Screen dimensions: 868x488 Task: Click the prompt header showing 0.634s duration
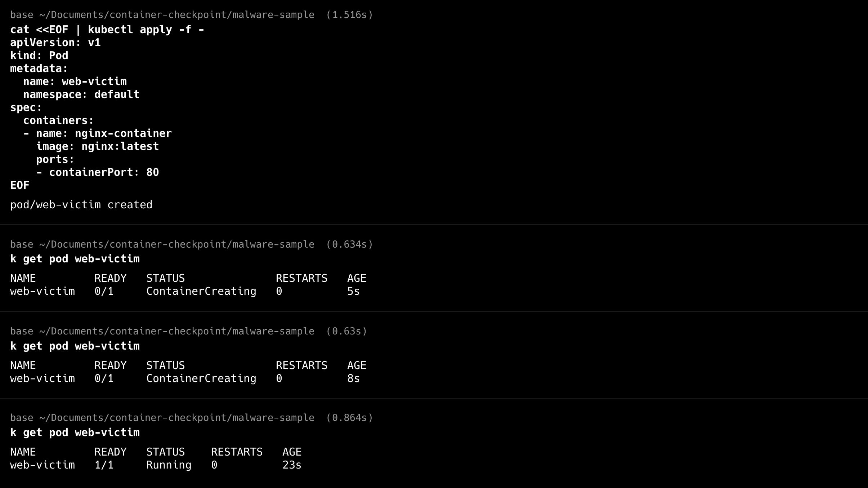pos(192,244)
